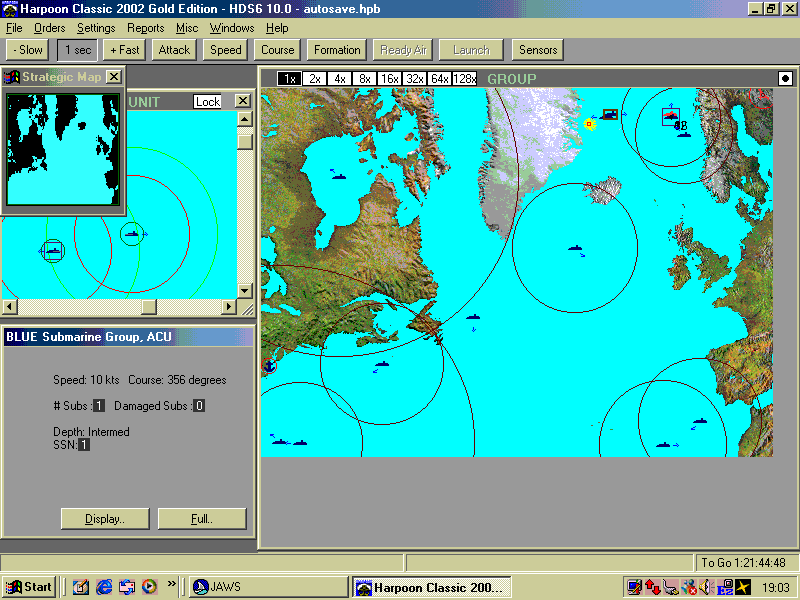The height and width of the screenshot is (600, 800).
Task: Close the Unit window
Action: pos(243,101)
